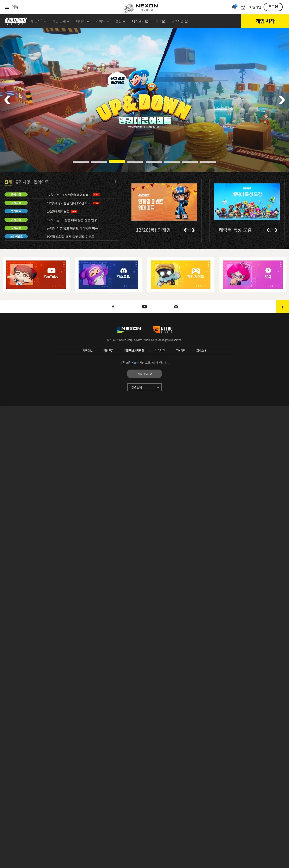Open external link icon beside 고객지원 menu
The width and height of the screenshot is (289, 868).
coord(186,22)
